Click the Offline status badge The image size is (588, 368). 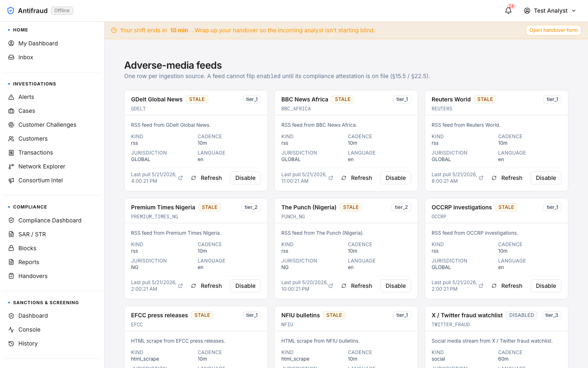click(x=62, y=11)
